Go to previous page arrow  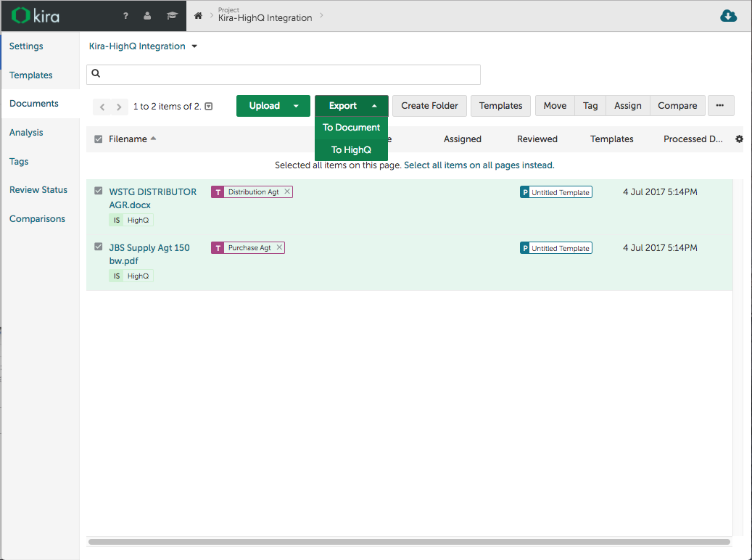pos(102,107)
